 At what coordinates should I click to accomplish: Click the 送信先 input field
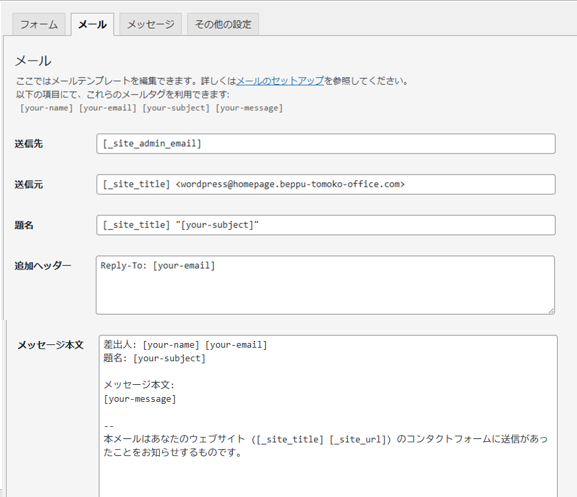click(326, 143)
